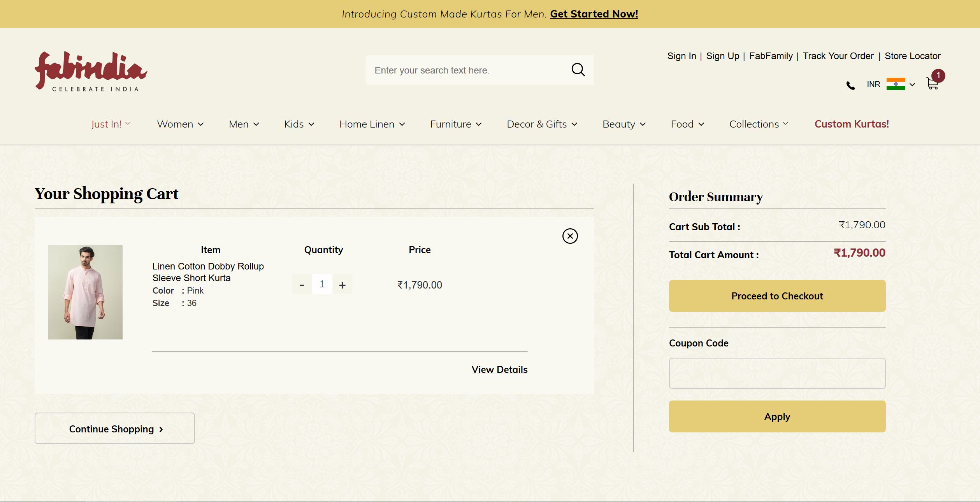
Task: Click the pink kurta product thumbnail
Action: click(85, 292)
